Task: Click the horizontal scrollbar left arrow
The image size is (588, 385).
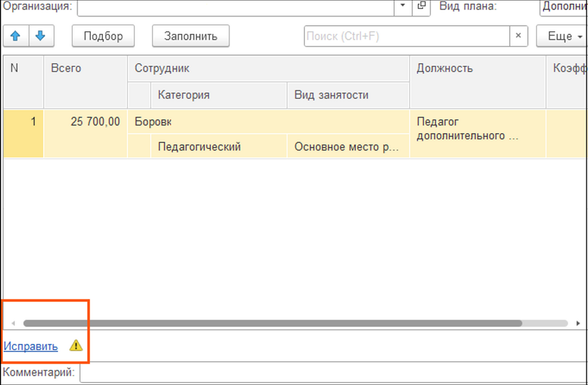Action: click(x=13, y=323)
